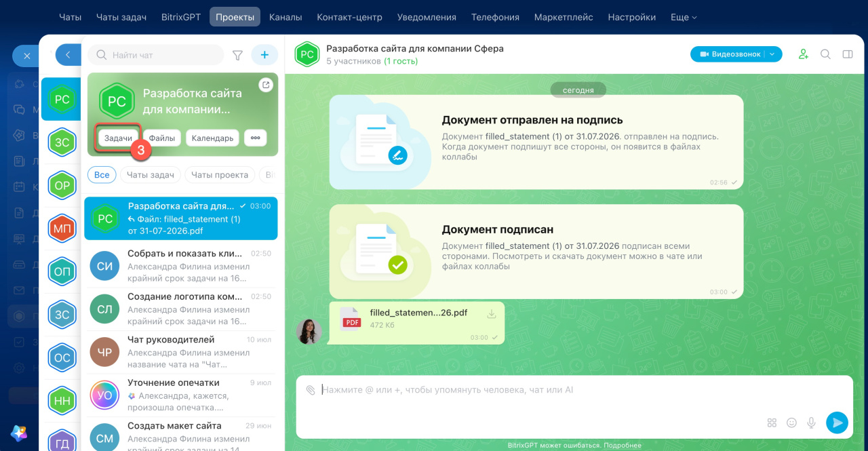Click the 5 участников link in chat header

click(353, 61)
